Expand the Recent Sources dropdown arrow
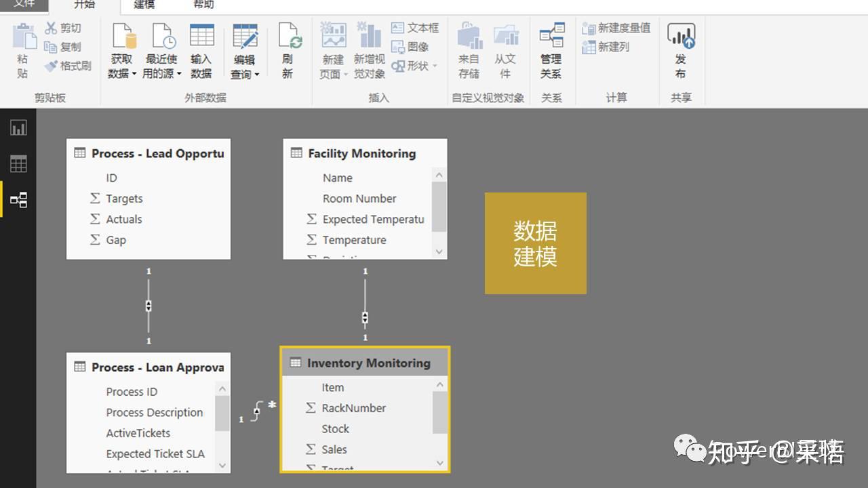Screen dimensions: 868x488 coord(179,74)
